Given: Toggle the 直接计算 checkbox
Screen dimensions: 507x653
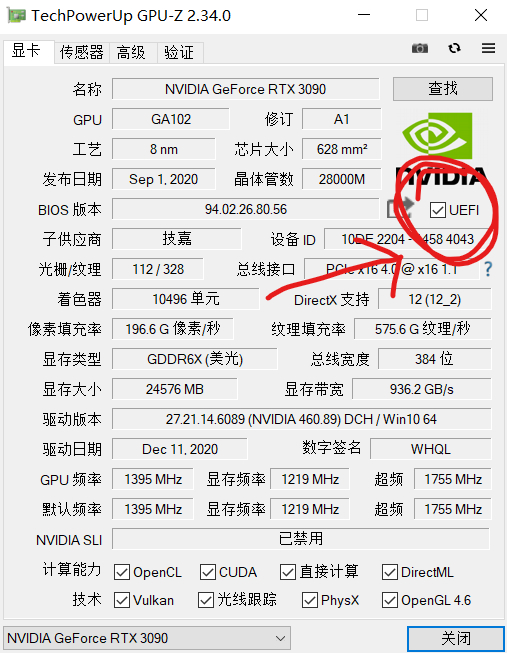Looking at the screenshot, I should [x=288, y=572].
